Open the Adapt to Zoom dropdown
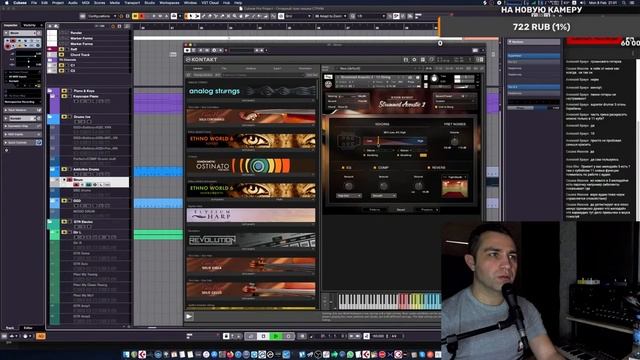This screenshot has height=360, width=640. 331,16
